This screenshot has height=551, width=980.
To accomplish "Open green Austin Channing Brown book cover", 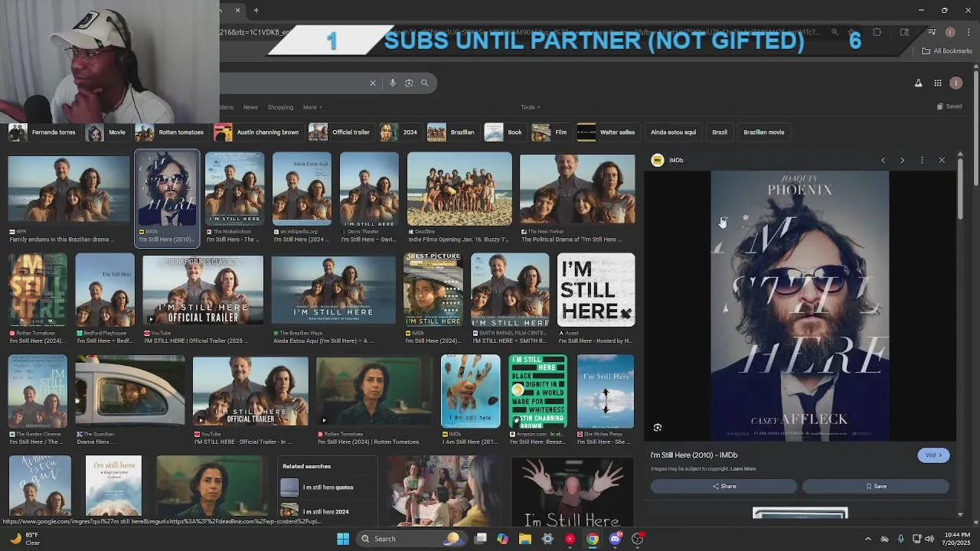I will (538, 391).
